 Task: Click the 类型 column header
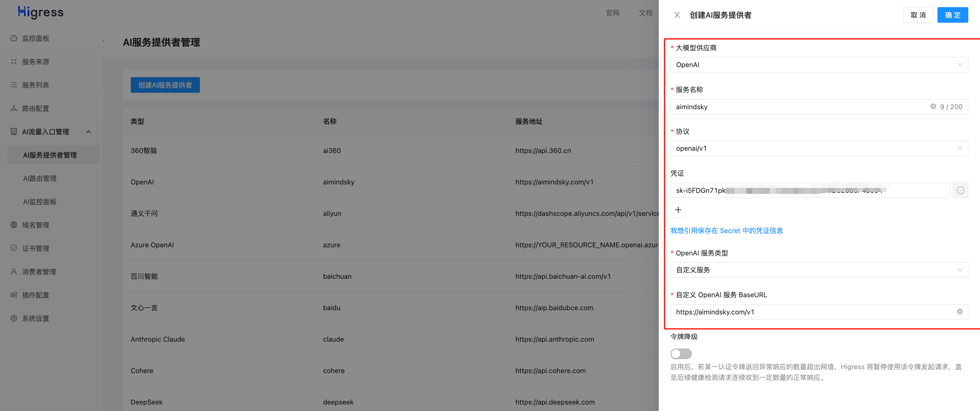coord(137,122)
